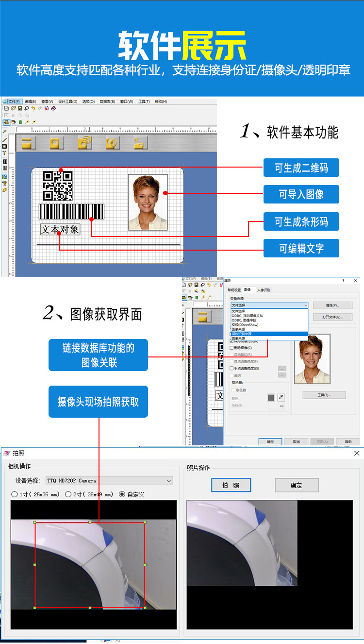Click New document icon in top design window
364x644 pixels.
6,108
